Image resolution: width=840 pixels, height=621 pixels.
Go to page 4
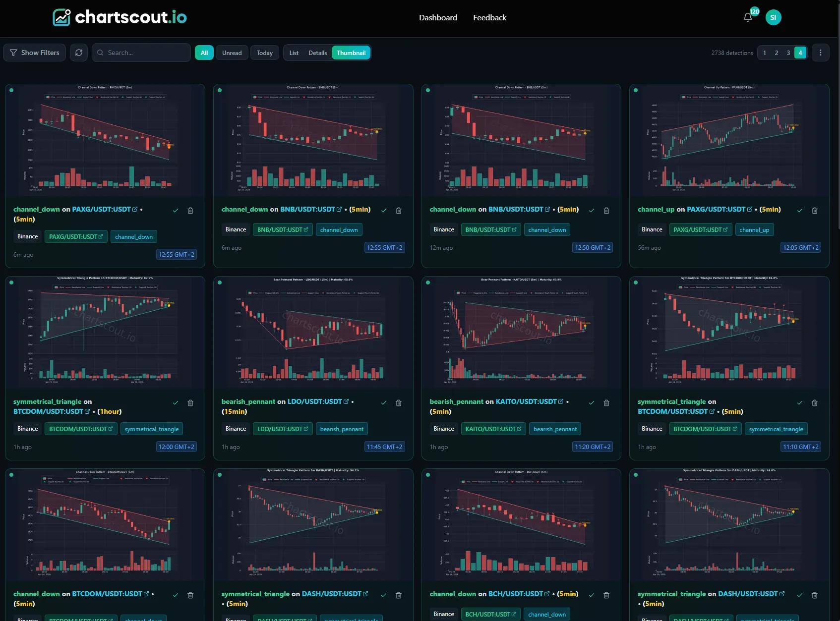pyautogui.click(x=800, y=53)
